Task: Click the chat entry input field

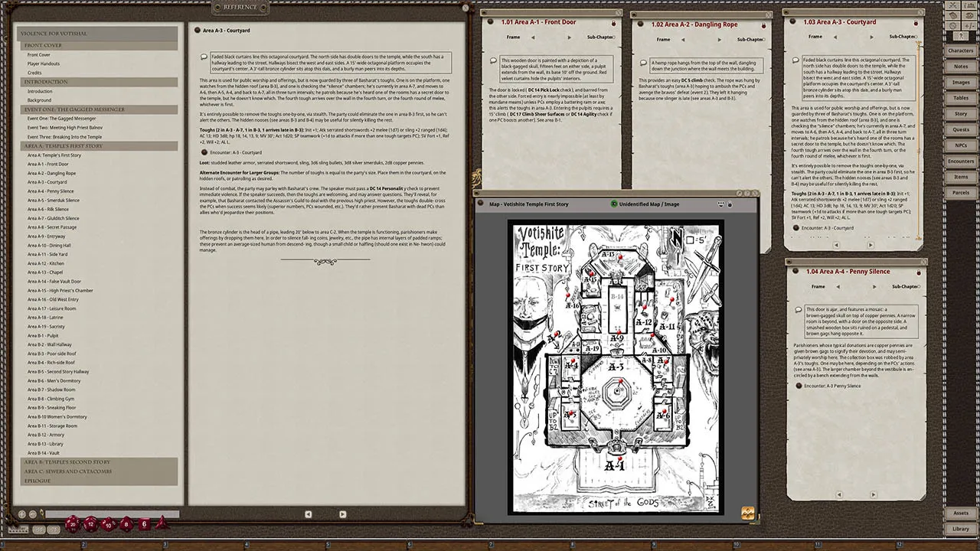Action: pos(113,515)
